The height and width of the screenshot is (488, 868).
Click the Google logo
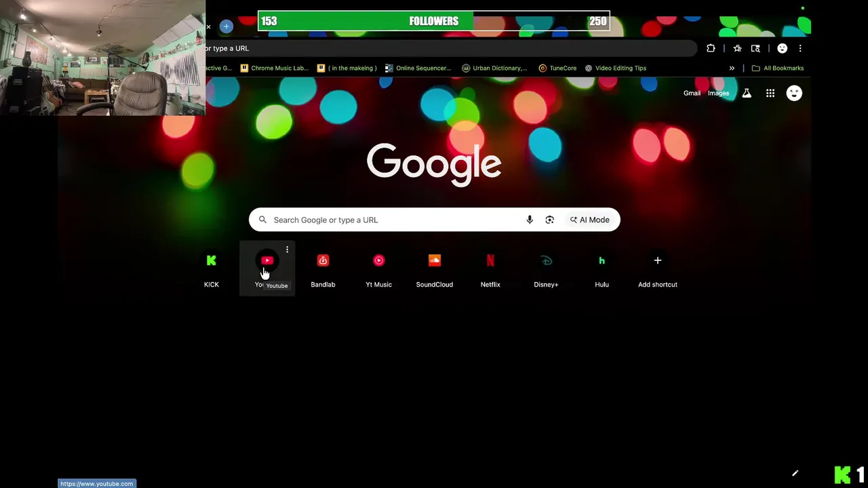(x=434, y=165)
